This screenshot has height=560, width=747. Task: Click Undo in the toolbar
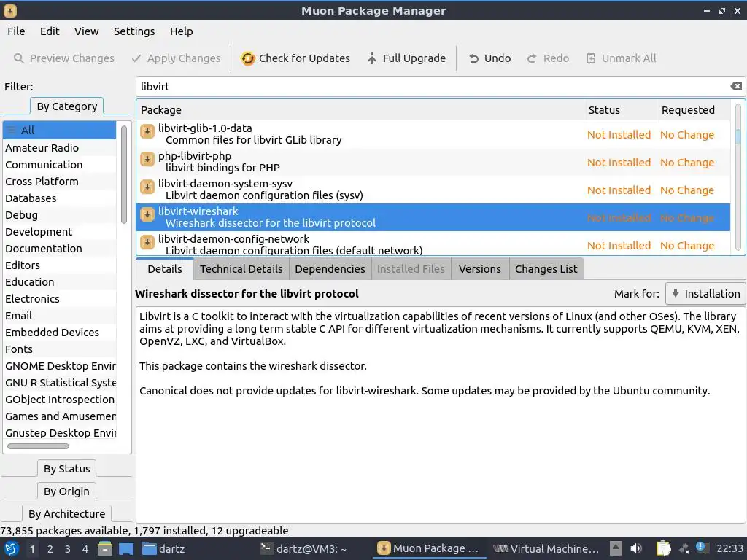pos(489,58)
